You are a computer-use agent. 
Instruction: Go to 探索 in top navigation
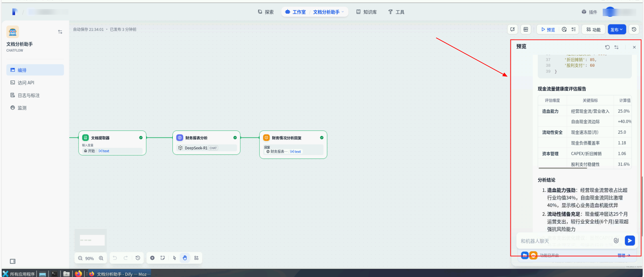coord(266,12)
